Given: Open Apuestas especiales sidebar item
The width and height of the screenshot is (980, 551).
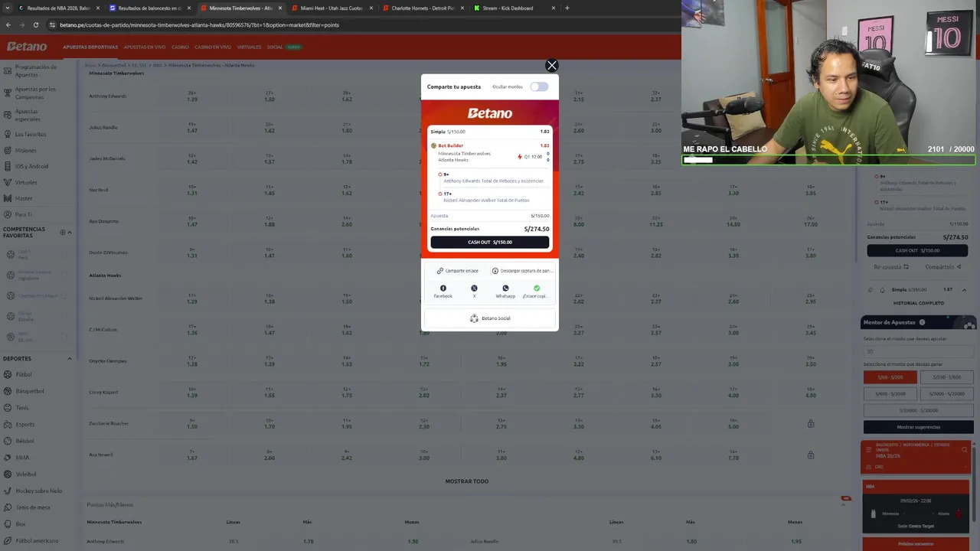Looking at the screenshot, I should (38, 115).
